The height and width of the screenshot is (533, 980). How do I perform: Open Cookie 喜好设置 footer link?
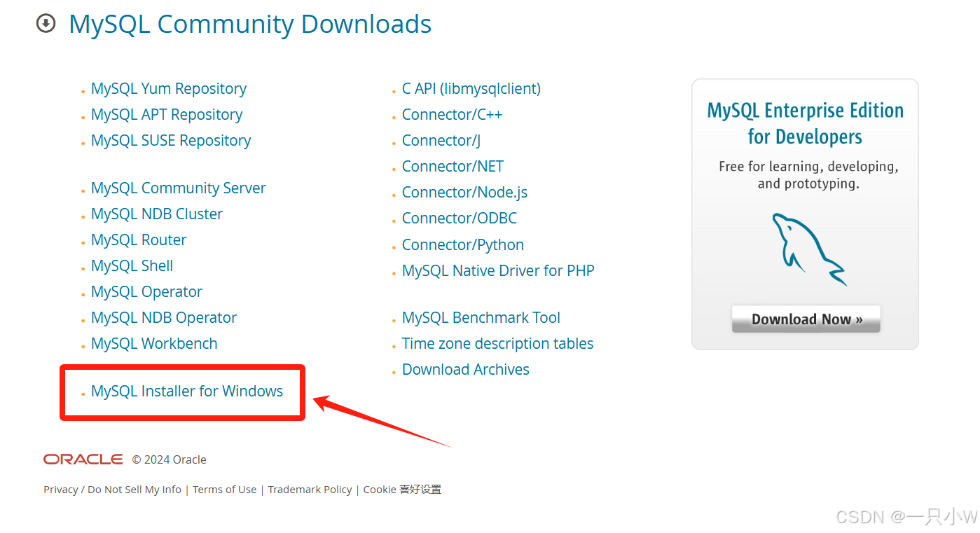402,490
